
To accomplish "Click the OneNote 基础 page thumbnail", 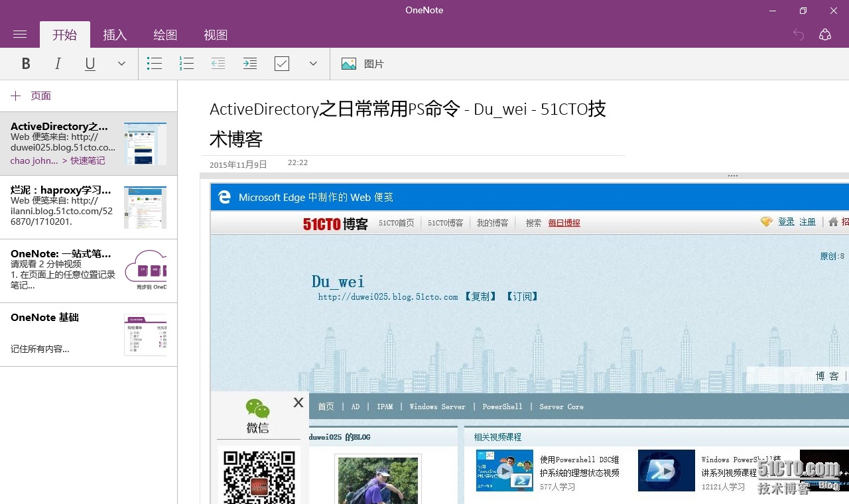I will (145, 334).
